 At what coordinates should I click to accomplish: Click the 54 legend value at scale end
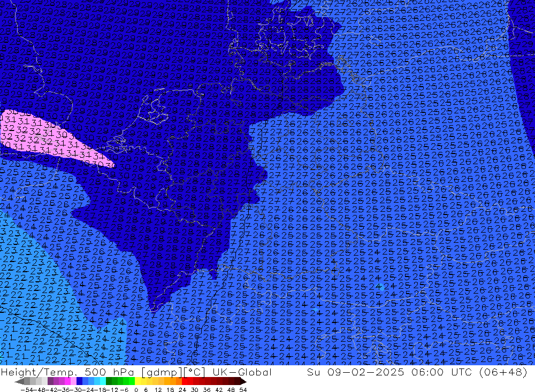click(243, 390)
